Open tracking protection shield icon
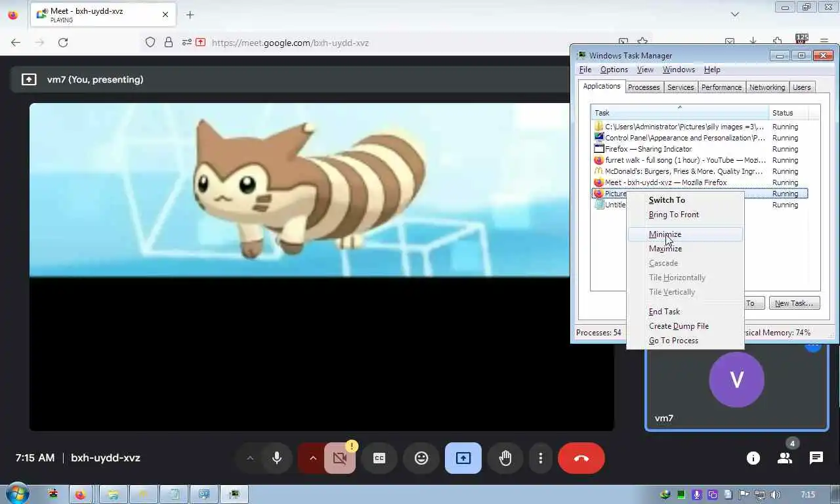The height and width of the screenshot is (504, 840). click(150, 43)
